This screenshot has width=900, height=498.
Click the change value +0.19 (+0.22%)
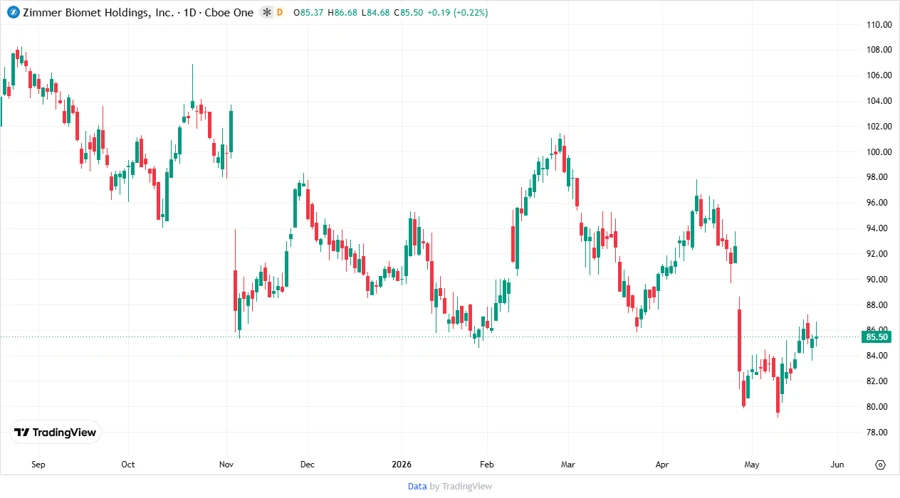tap(458, 12)
